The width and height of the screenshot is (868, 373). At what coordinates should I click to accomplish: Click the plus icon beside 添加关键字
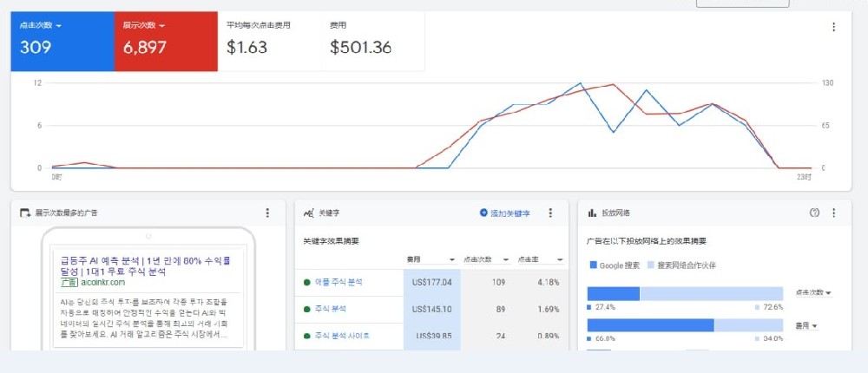[x=483, y=213]
